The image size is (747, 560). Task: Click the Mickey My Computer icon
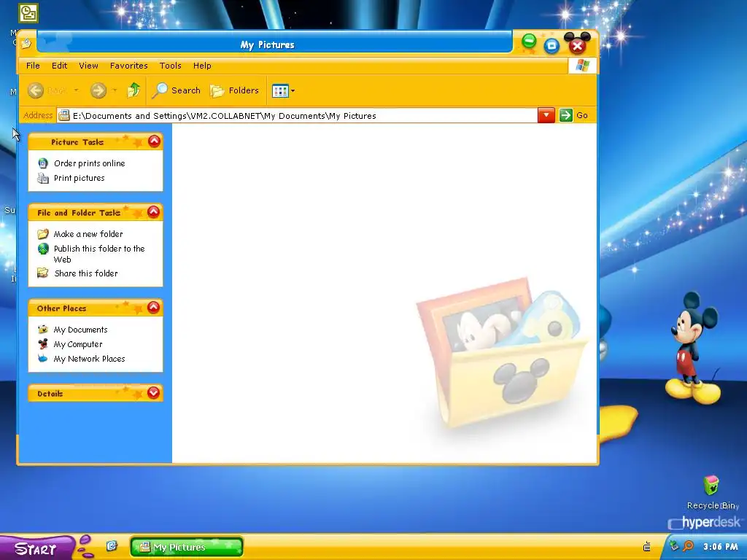[43, 344]
